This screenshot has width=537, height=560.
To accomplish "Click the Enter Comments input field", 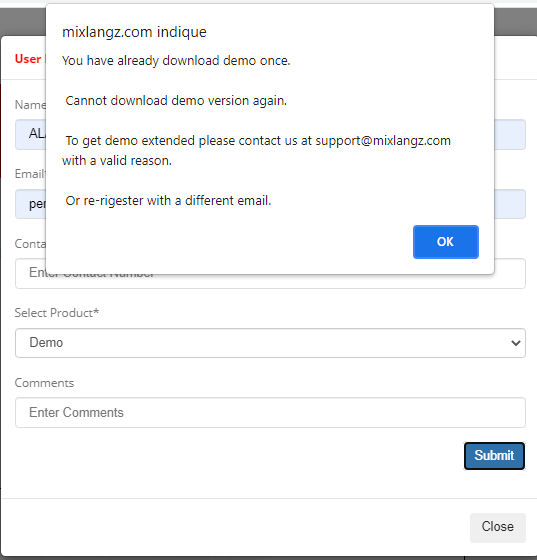I will click(x=270, y=412).
